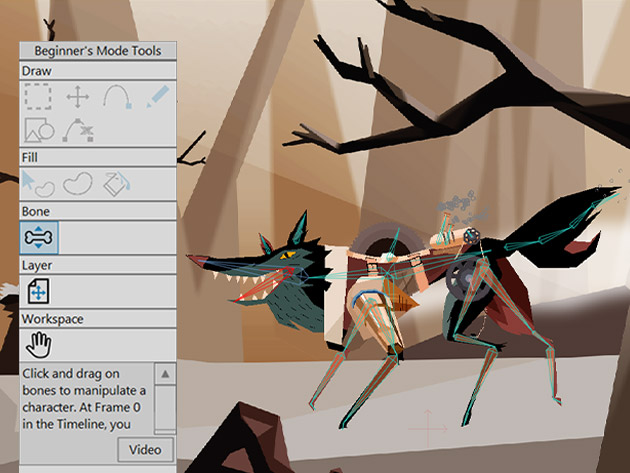Select the Draw Shape tool
This screenshot has height=473, width=630.
click(x=39, y=130)
